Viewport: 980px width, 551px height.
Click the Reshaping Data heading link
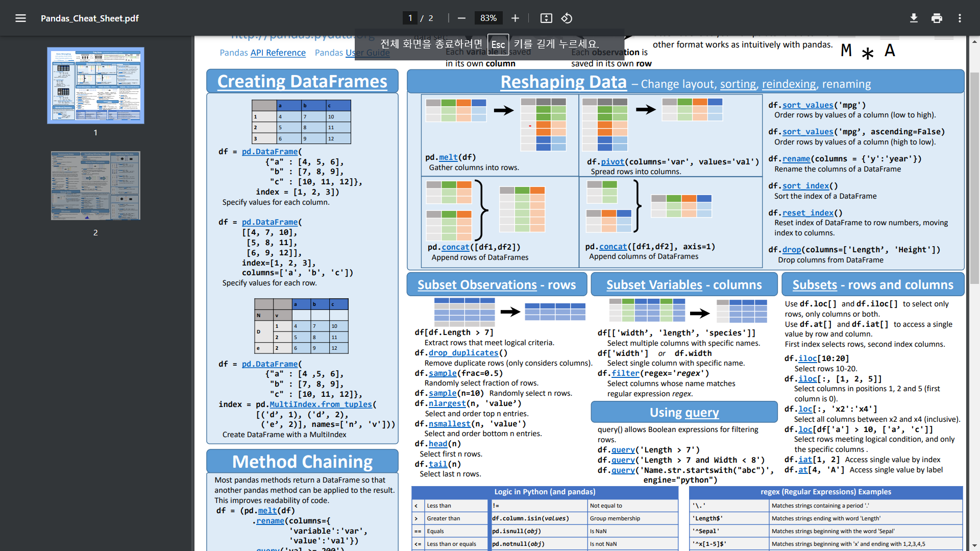(x=563, y=82)
